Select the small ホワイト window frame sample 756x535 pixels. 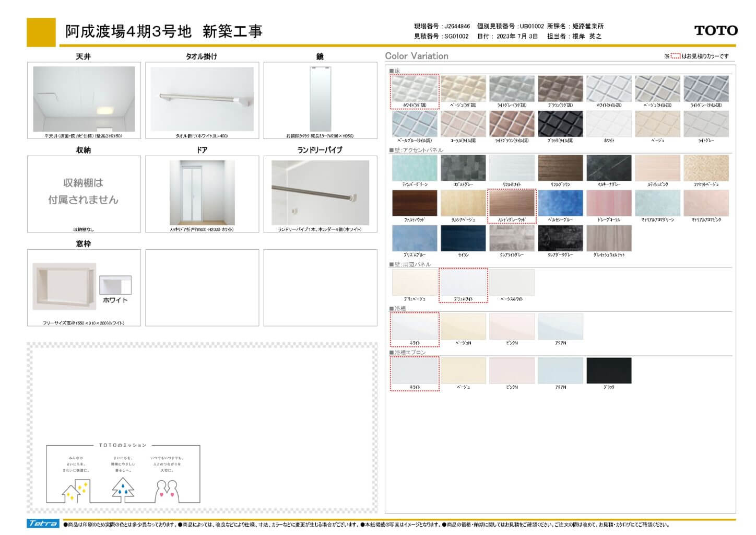(115, 285)
